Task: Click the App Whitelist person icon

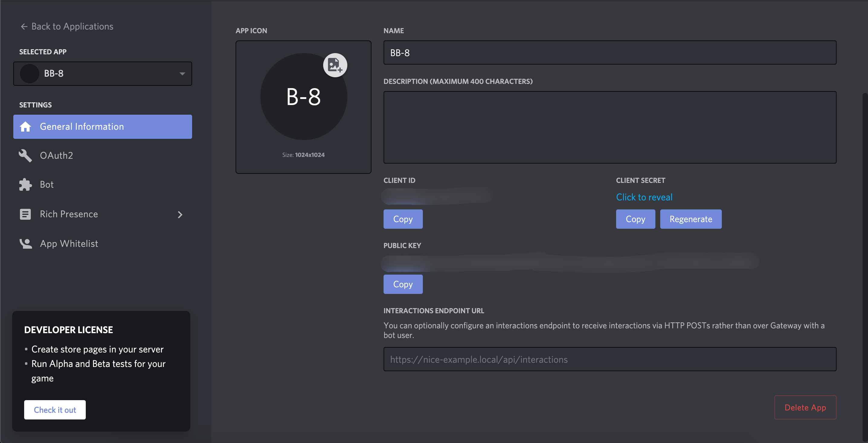Action: 25,244
